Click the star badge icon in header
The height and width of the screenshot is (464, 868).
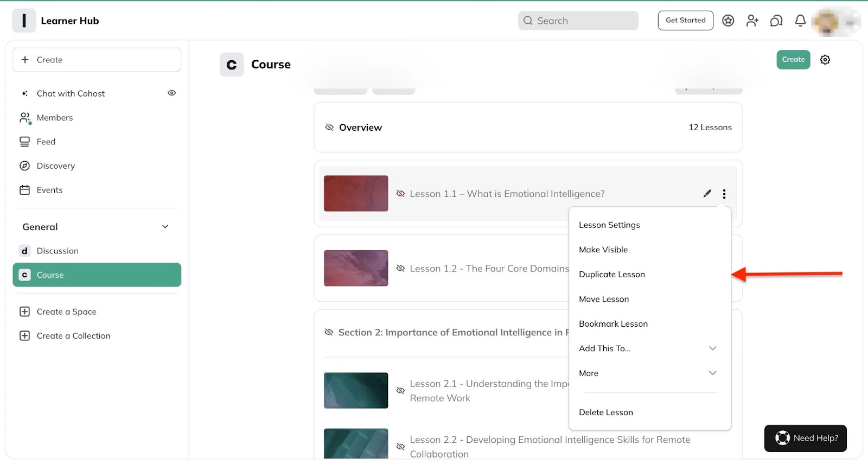click(x=728, y=21)
